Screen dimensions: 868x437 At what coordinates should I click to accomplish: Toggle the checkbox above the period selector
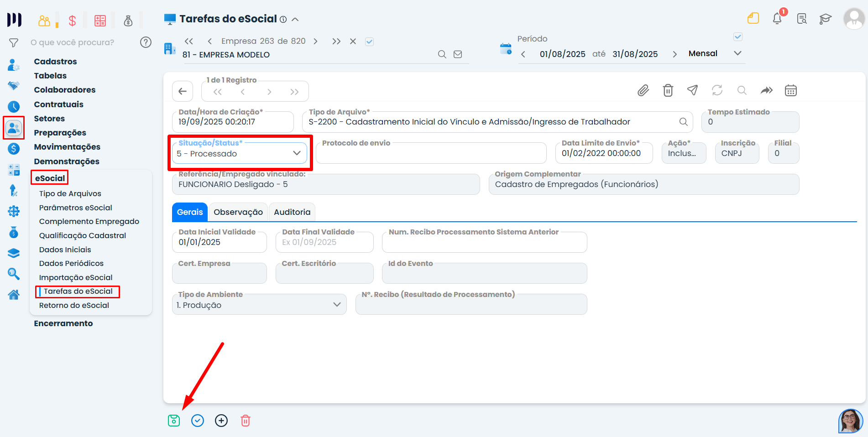[738, 36]
